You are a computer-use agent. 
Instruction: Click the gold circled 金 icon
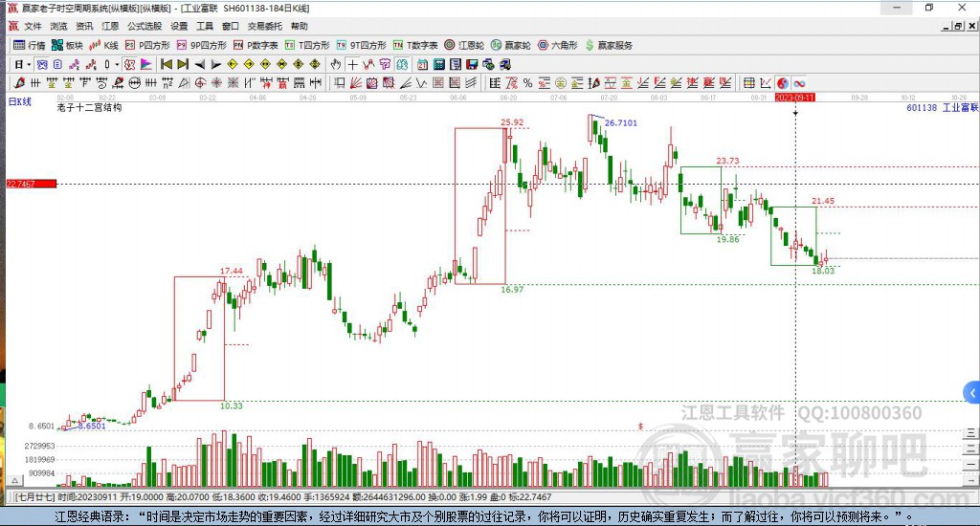pyautogui.click(x=561, y=82)
